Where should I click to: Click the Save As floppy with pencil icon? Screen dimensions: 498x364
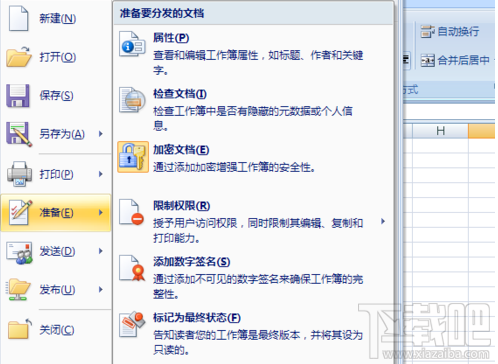pos(19,134)
